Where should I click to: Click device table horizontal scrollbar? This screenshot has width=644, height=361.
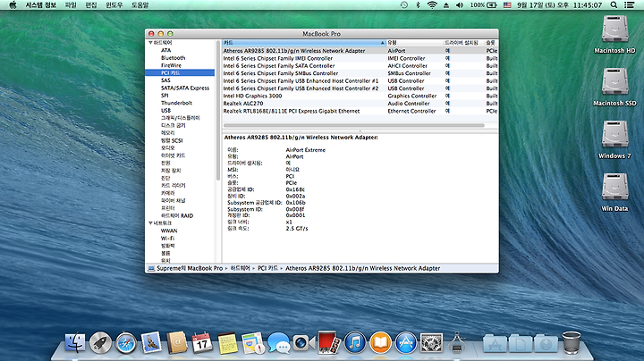tap(353, 125)
